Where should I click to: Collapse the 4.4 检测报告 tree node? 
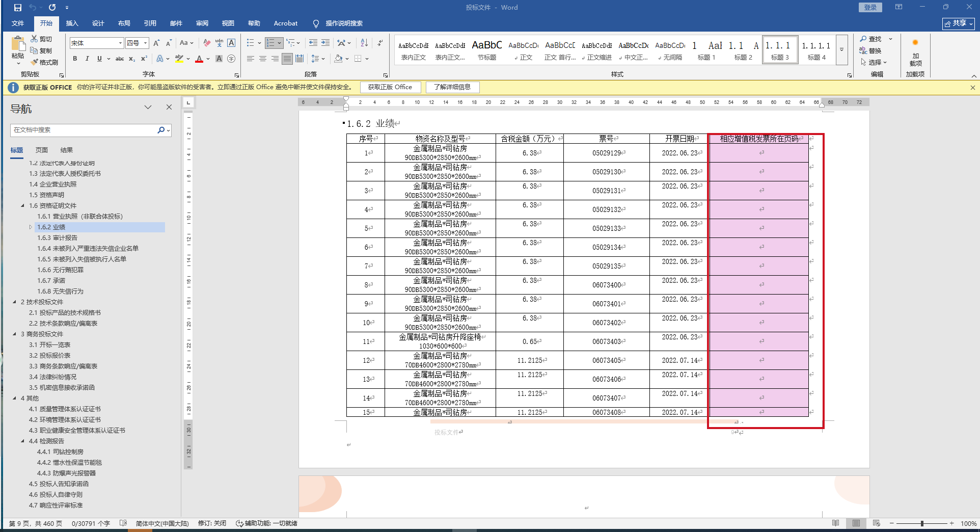pos(22,441)
